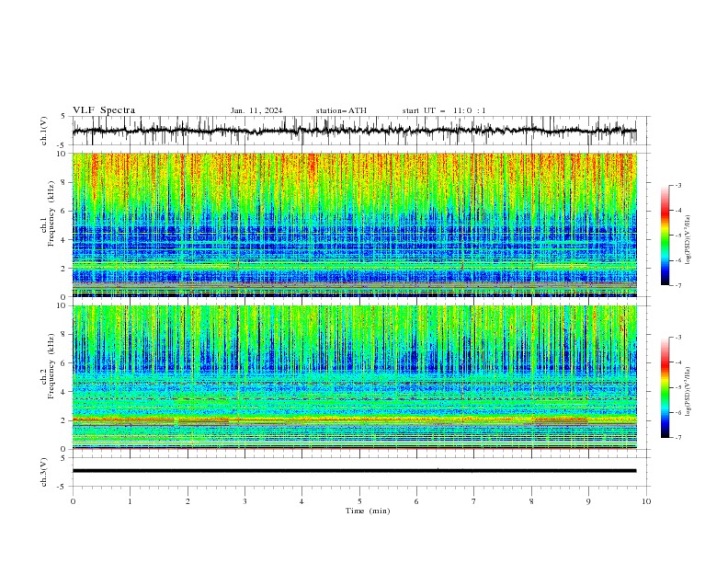Click the 'station=ATH' label
728x563 pixels.
click(x=341, y=110)
